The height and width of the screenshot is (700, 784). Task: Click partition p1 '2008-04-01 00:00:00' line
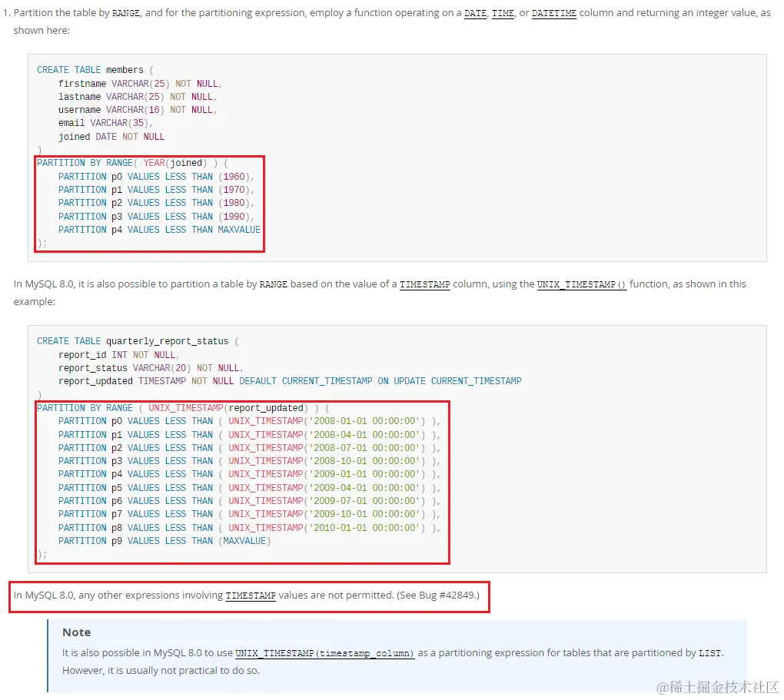[x=249, y=435]
